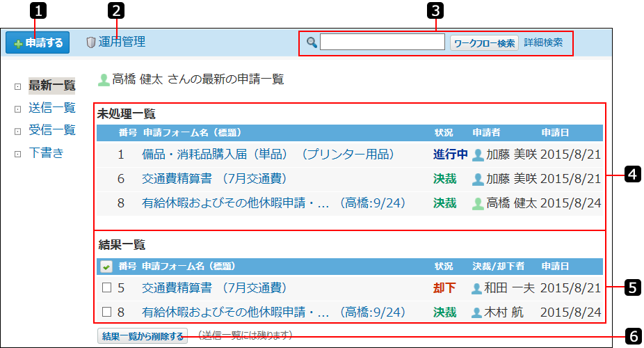The height and width of the screenshot is (348, 644).
Task: Click 加藤 美咲 user icon in row 1
Action: tap(478, 155)
